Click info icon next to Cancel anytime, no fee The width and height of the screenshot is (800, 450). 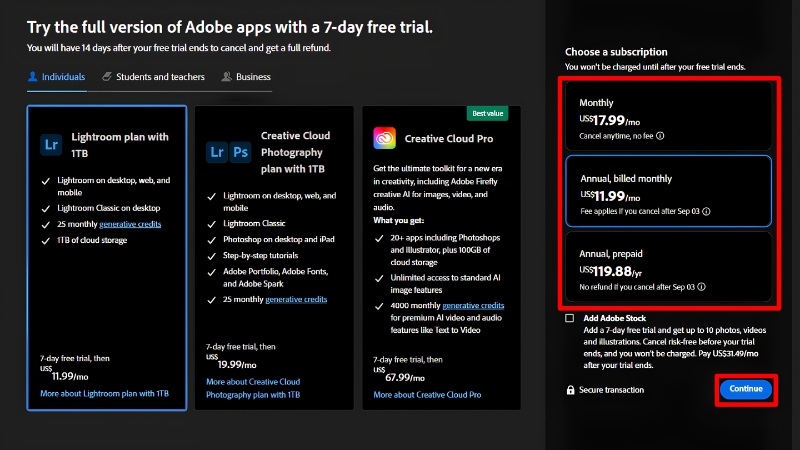point(660,136)
